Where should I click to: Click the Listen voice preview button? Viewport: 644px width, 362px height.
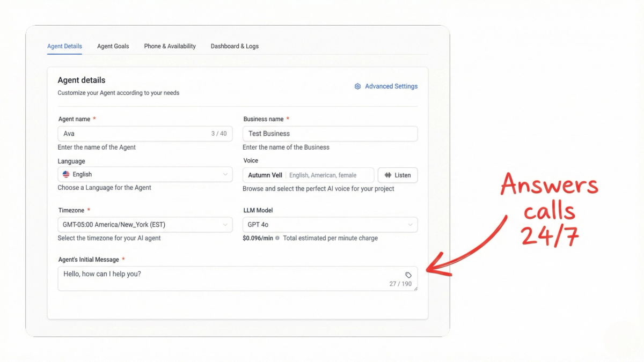pos(398,175)
